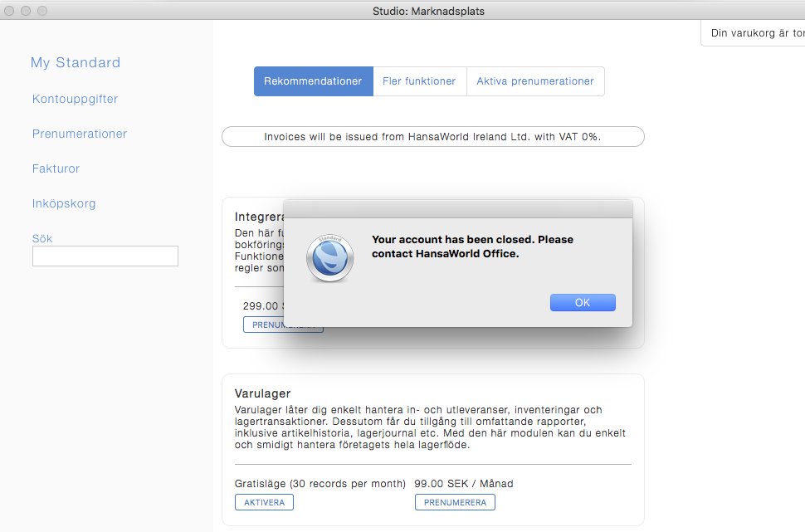The image size is (805, 532).
Task: Click the Standard globe icon in the dialog
Action: (329, 258)
